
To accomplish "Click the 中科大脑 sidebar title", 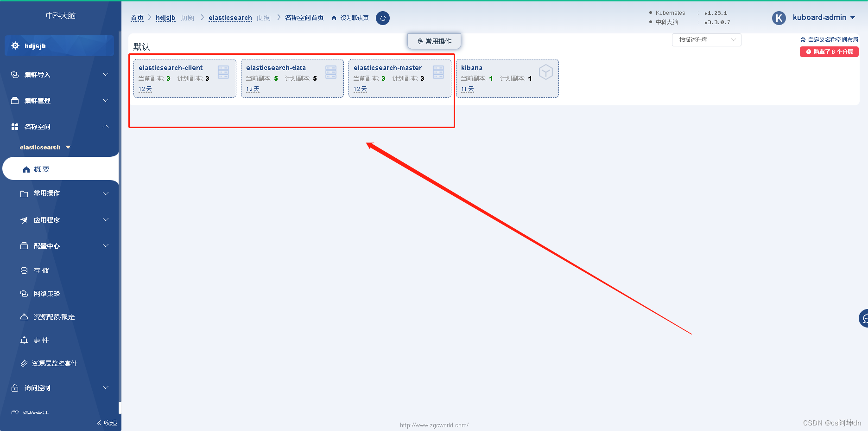I will pos(61,16).
